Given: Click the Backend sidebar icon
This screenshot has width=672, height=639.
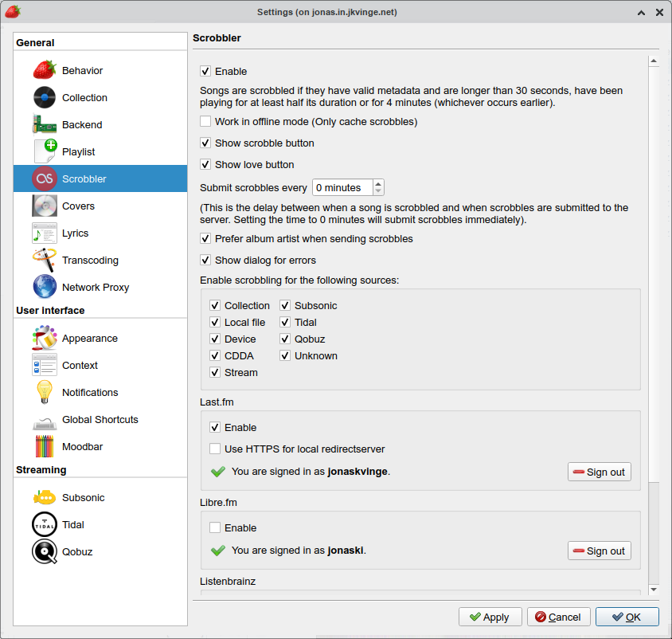Looking at the screenshot, I should [46, 124].
